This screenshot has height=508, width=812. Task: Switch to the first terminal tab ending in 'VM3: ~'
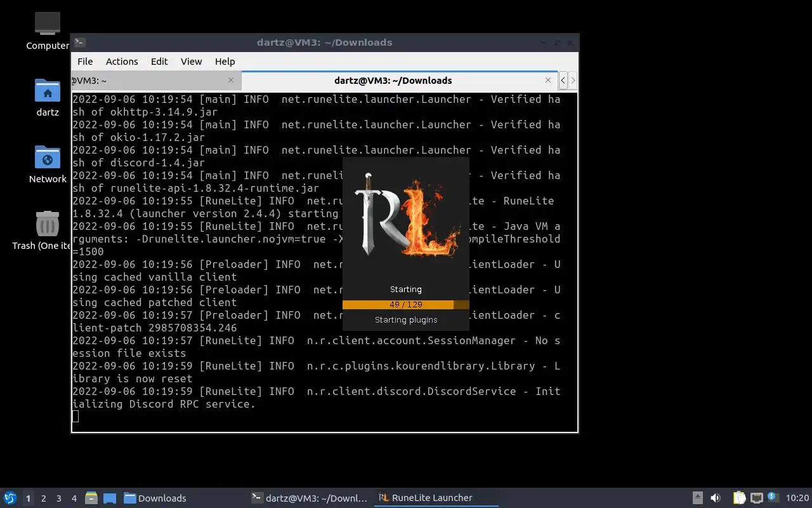pyautogui.click(x=156, y=81)
